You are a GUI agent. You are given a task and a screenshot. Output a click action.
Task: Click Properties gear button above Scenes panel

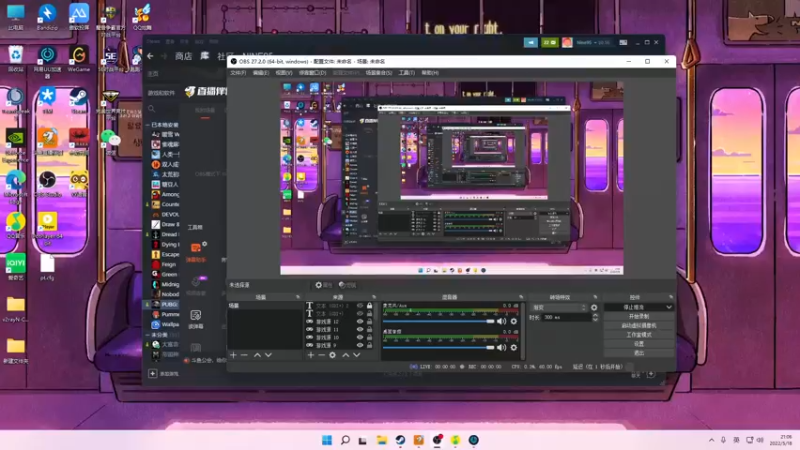[x=323, y=285]
